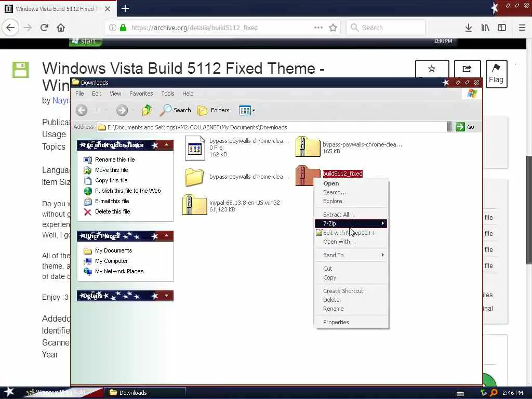Open the Edit menu
Image resolution: width=532 pixels, height=399 pixels.
click(97, 94)
